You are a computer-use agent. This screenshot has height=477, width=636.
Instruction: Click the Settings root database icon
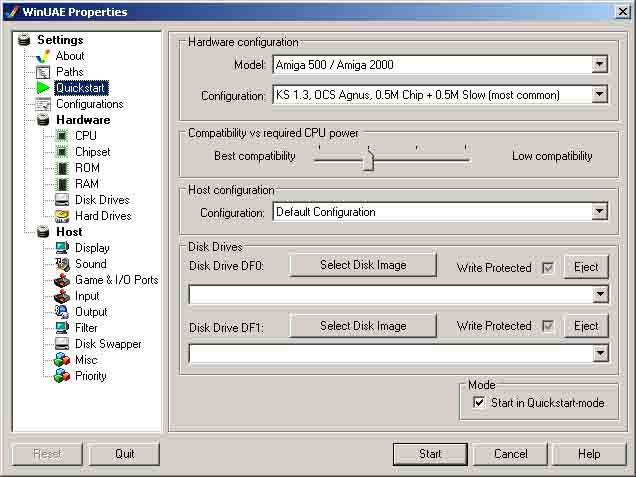click(x=24, y=40)
